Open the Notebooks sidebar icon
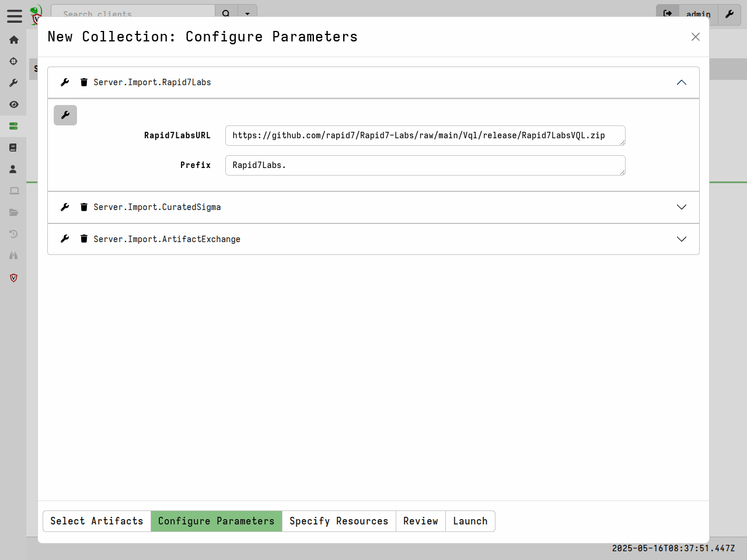This screenshot has width=747, height=560. (x=13, y=147)
